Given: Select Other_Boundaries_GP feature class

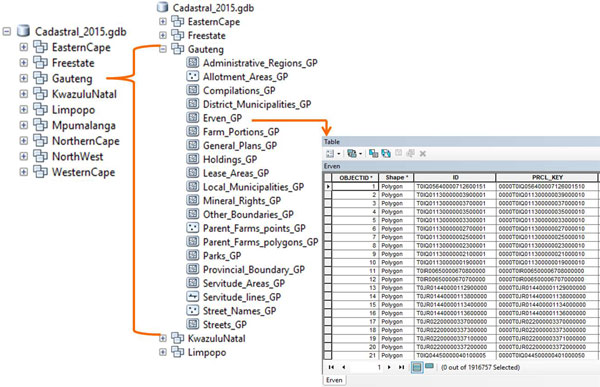Looking at the screenshot, I should click(x=248, y=214).
